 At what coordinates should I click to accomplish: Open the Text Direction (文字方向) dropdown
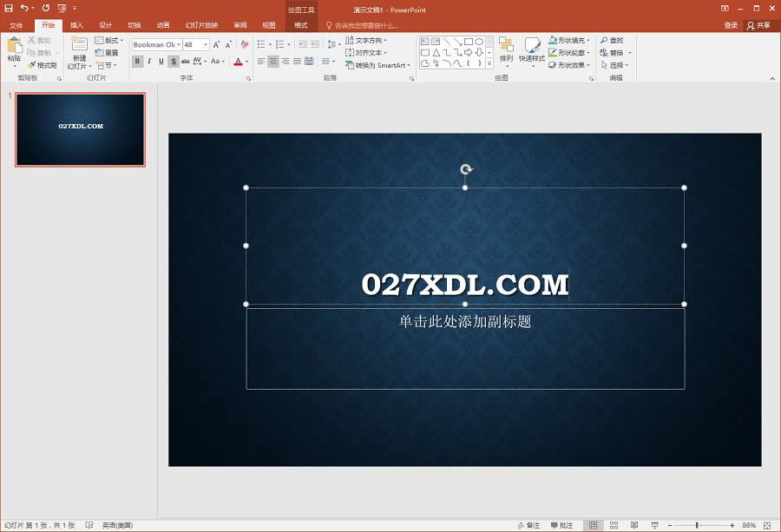pyautogui.click(x=366, y=40)
